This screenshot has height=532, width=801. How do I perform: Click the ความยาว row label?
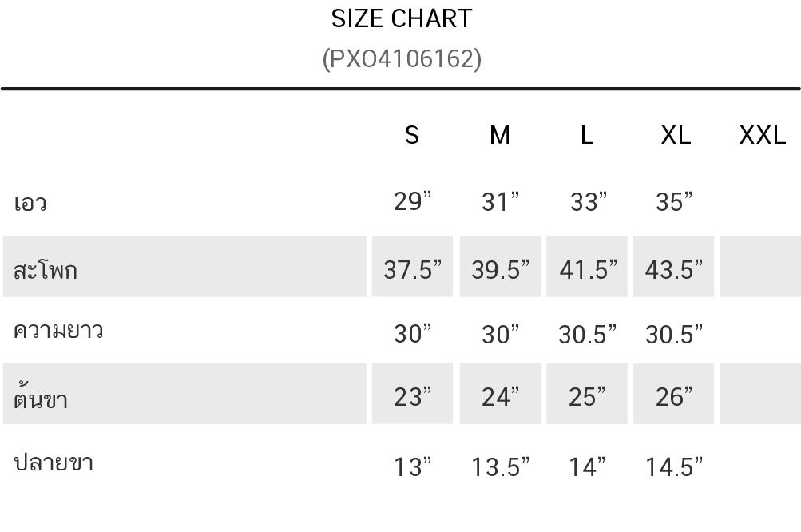pyautogui.click(x=58, y=331)
